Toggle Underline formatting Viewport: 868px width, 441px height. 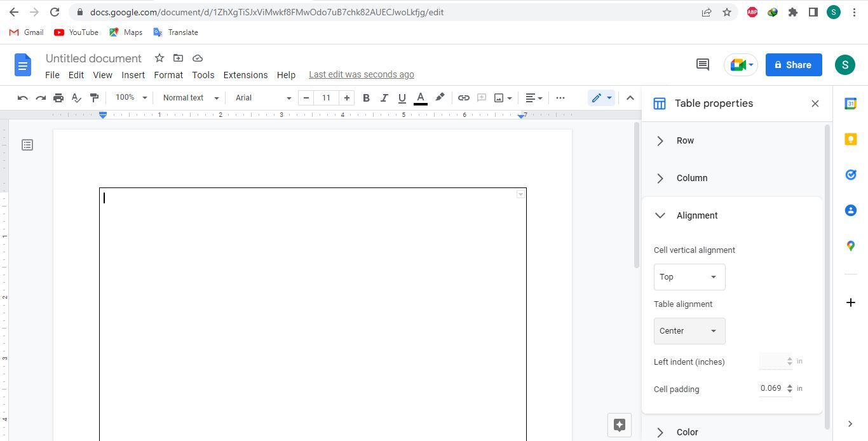click(402, 98)
